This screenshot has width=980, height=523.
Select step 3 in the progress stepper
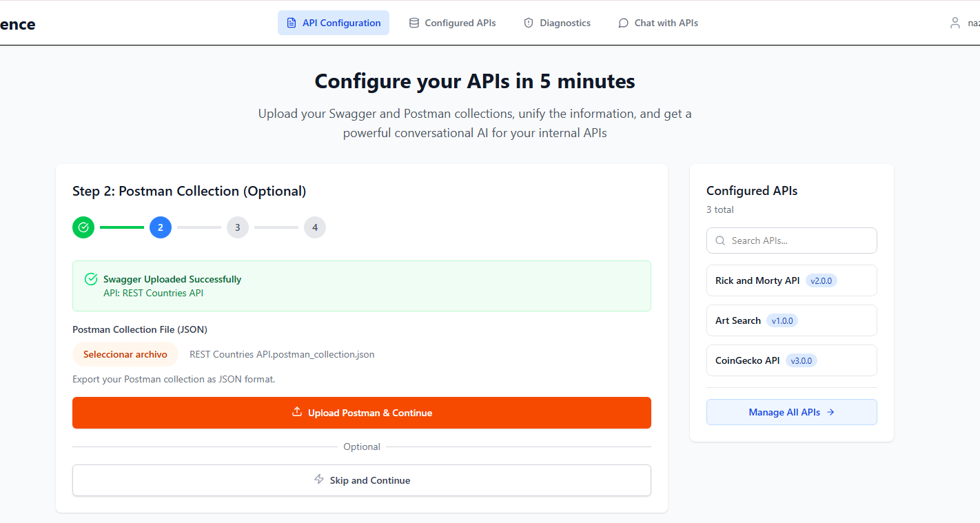point(238,227)
